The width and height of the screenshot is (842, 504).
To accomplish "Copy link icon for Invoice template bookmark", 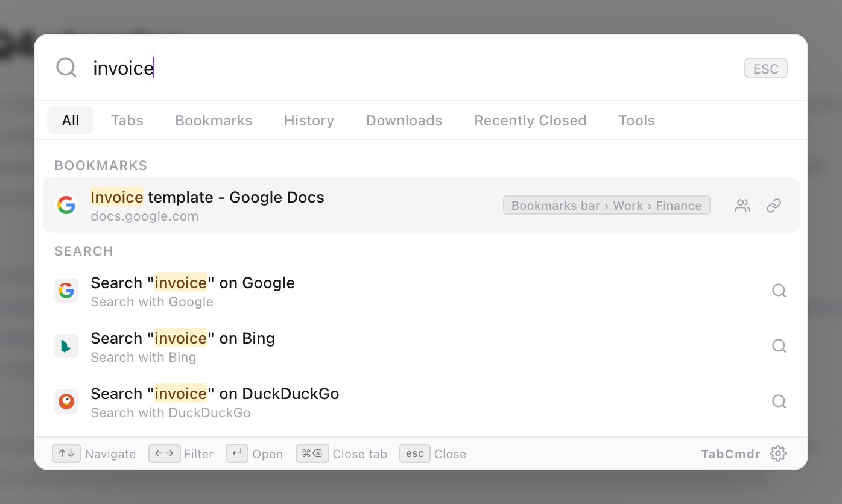I will pos(774,206).
